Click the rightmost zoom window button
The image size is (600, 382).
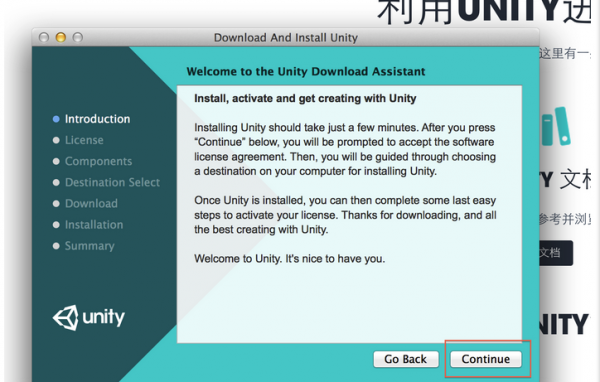(x=78, y=37)
